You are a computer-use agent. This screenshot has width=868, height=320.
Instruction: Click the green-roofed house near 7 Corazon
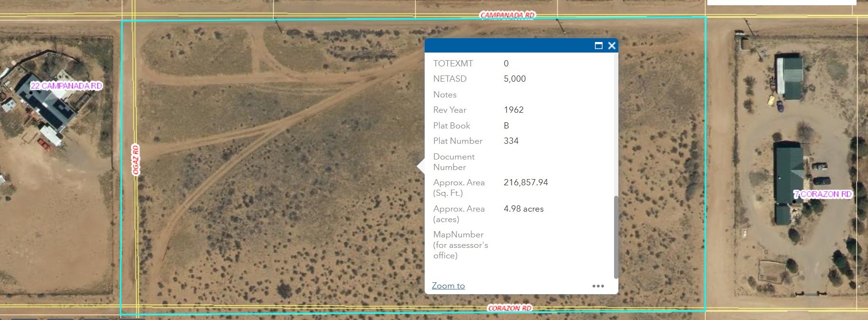pos(788,167)
